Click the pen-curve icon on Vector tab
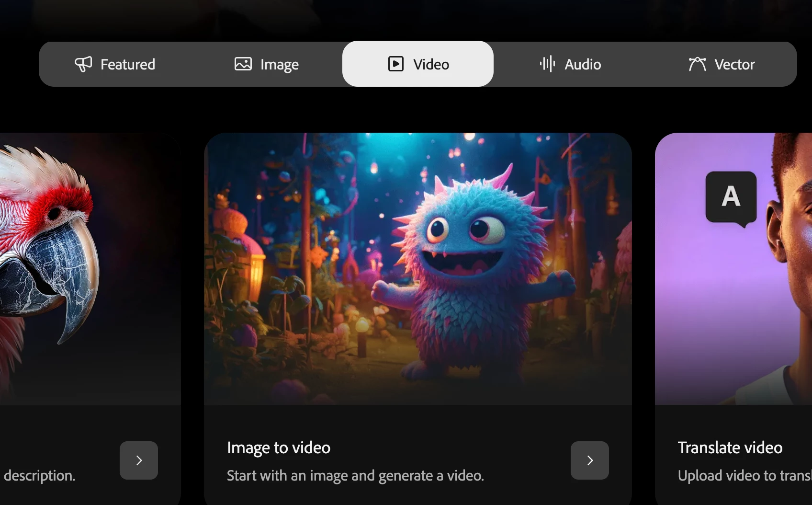Image resolution: width=812 pixels, height=505 pixels. pos(697,64)
